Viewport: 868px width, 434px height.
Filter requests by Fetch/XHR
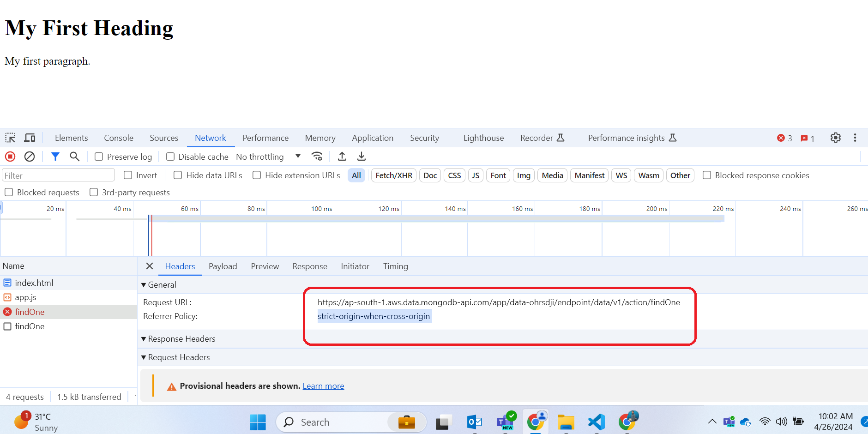[394, 175]
